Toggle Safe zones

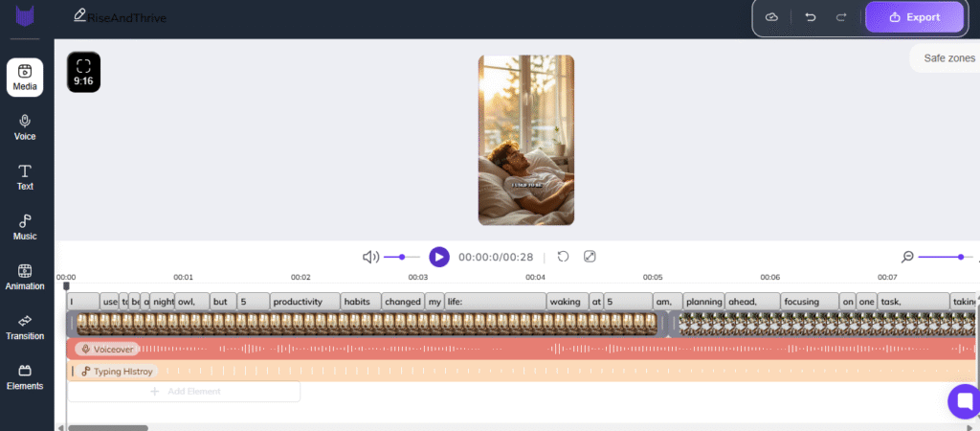point(948,58)
